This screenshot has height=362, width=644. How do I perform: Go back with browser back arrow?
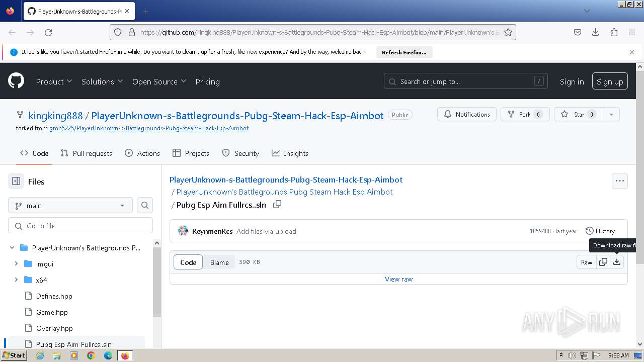[x=12, y=32]
